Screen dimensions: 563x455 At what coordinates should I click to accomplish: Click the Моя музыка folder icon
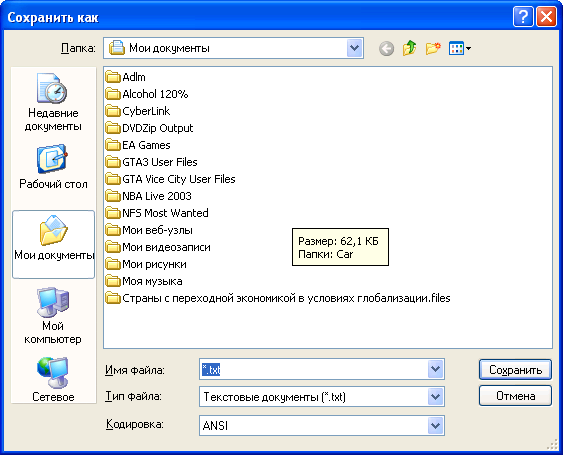coord(113,281)
